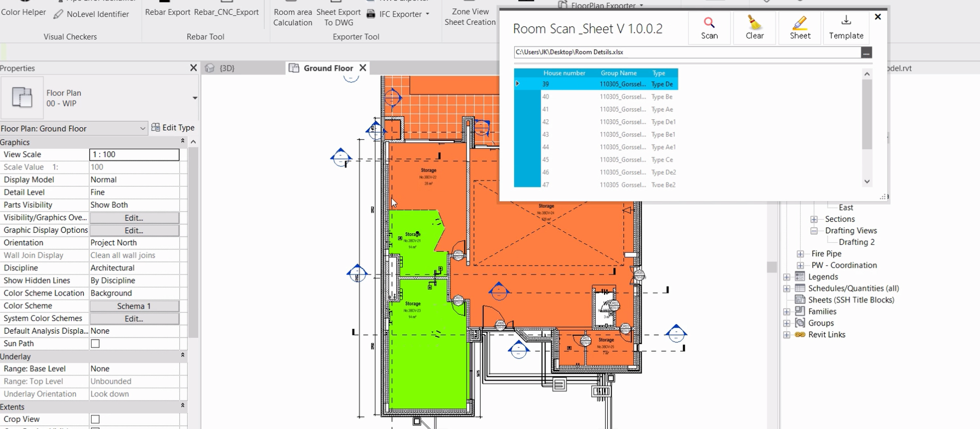Close the Properties palette
980x429 pixels.
point(193,68)
